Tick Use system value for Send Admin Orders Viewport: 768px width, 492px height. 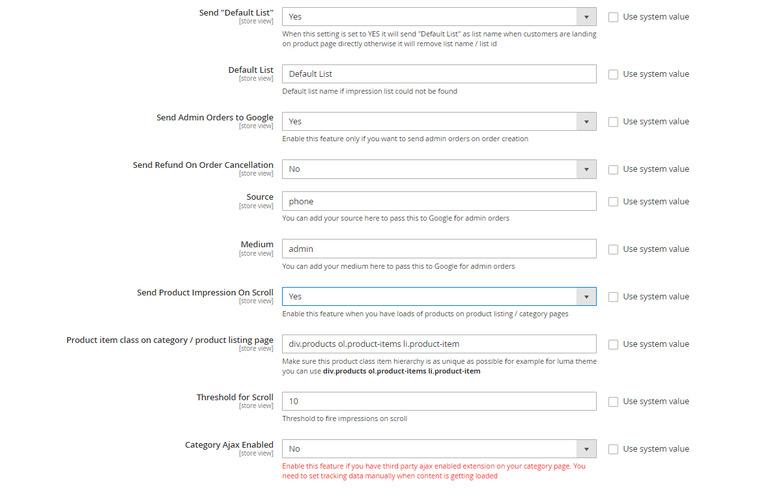(x=613, y=122)
